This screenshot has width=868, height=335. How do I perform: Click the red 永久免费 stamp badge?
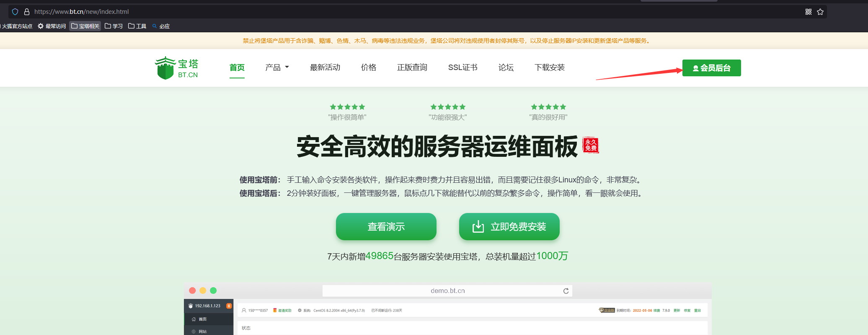[591, 145]
